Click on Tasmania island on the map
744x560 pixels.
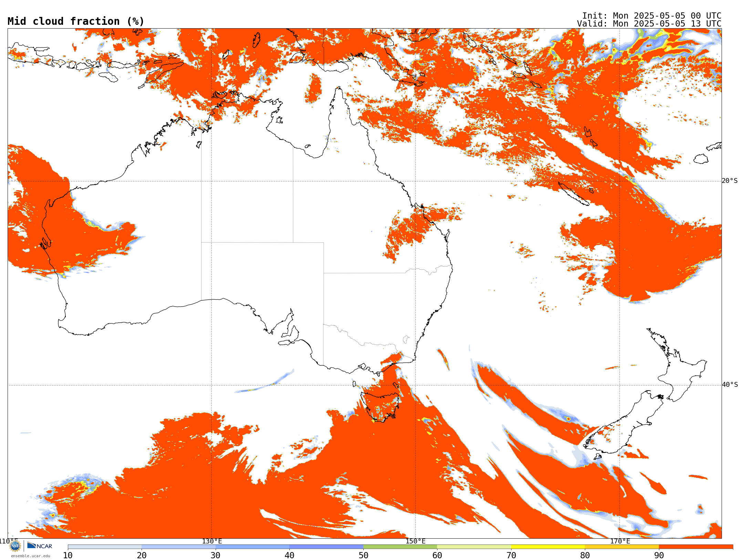click(x=381, y=406)
